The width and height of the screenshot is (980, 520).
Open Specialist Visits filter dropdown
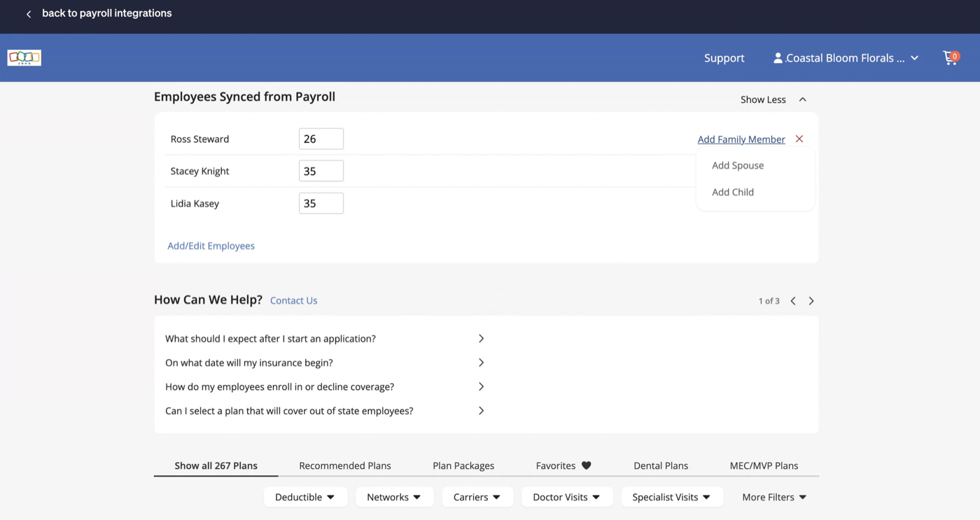tap(671, 497)
